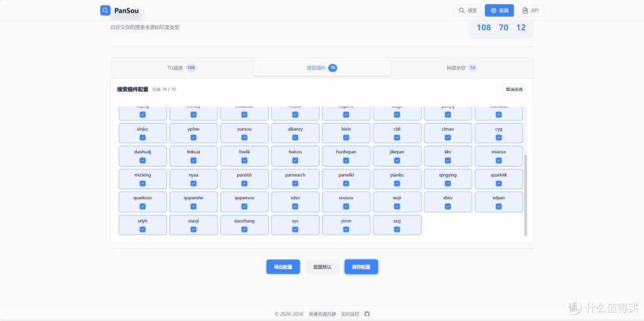
Task: Disable the hunhepan plugin checkbox
Action: point(346,160)
